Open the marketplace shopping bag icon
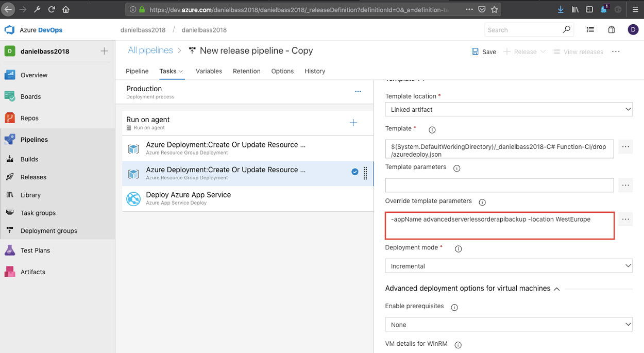Viewport: 644px width, 353px height. coord(612,30)
